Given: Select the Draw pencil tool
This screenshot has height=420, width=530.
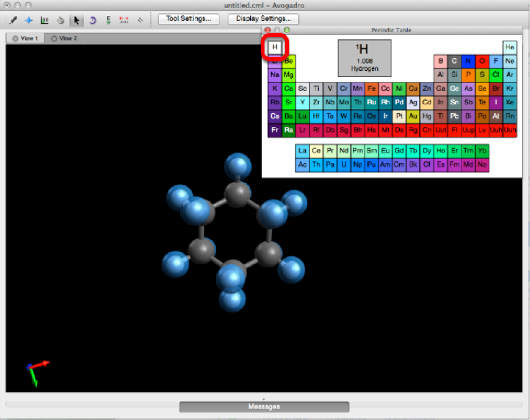Looking at the screenshot, I should [x=13, y=20].
